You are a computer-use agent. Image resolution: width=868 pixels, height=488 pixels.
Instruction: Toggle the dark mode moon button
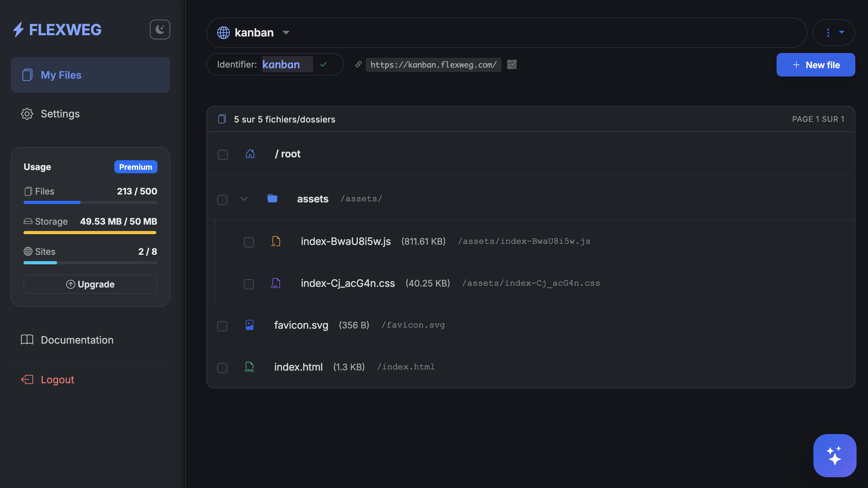160,30
